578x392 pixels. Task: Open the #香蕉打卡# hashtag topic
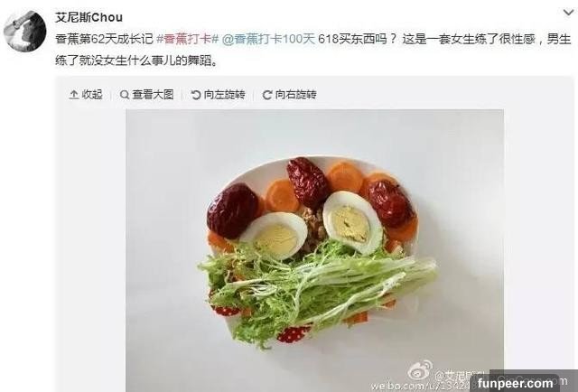click(x=188, y=39)
